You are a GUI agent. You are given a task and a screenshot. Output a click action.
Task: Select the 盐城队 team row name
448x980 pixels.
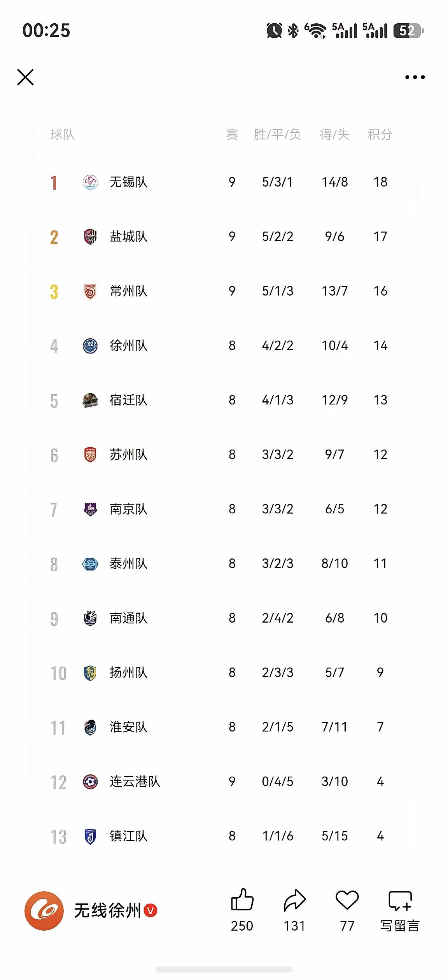[x=129, y=236]
